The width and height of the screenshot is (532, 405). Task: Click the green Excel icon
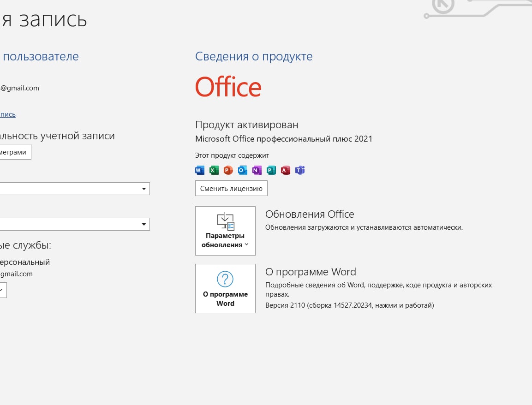tap(214, 170)
